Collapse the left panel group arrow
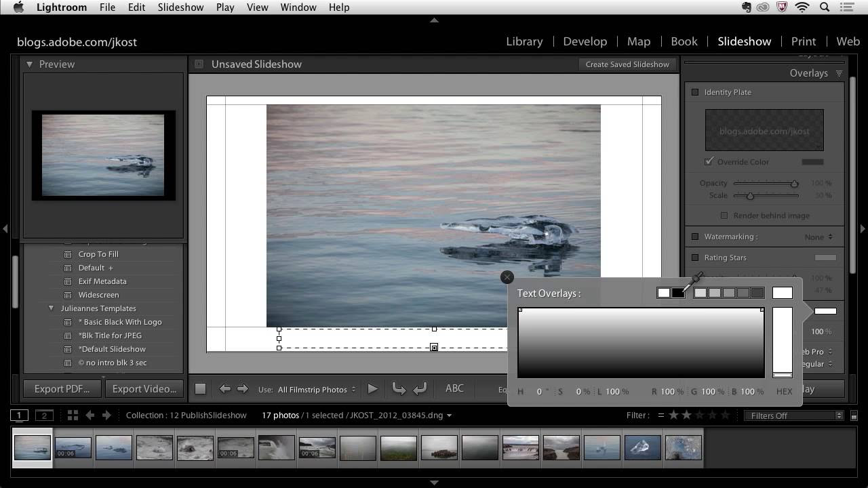Viewport: 868px width, 488px height. click(x=5, y=229)
